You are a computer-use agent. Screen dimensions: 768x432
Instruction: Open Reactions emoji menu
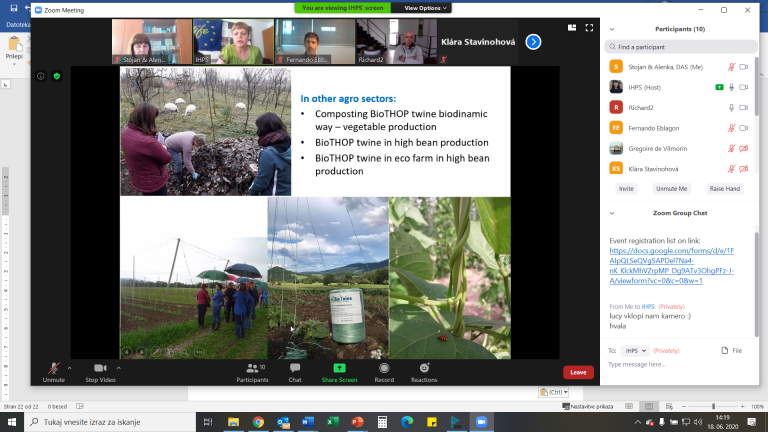[x=424, y=372]
